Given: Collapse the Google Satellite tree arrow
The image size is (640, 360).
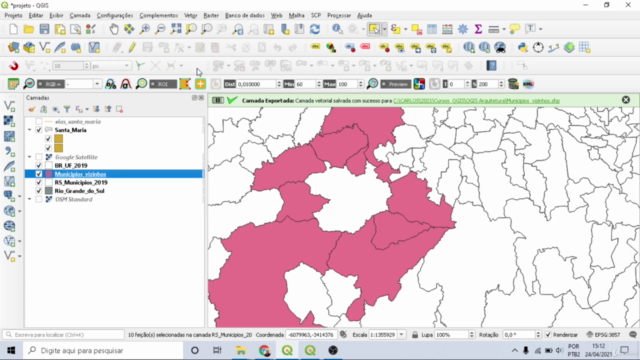Looking at the screenshot, I should [29, 157].
